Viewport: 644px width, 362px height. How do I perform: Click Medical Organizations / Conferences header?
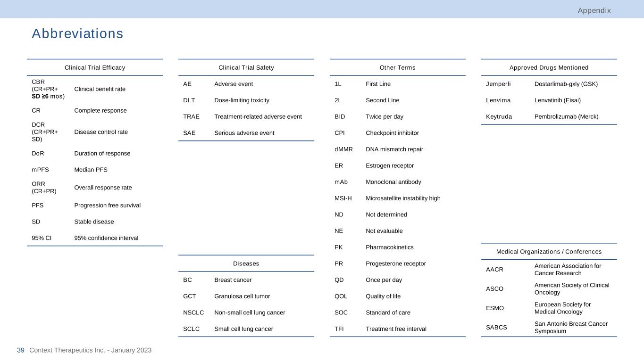pyautogui.click(x=549, y=252)
